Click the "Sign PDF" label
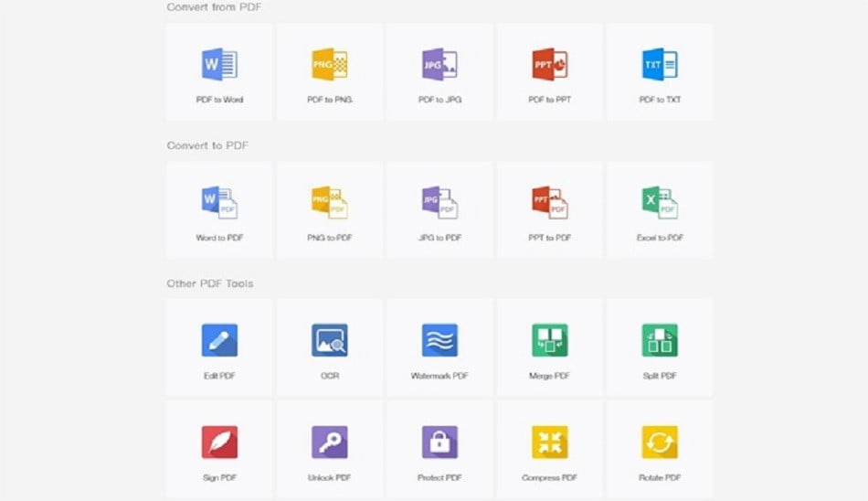868x501 pixels. click(x=220, y=477)
